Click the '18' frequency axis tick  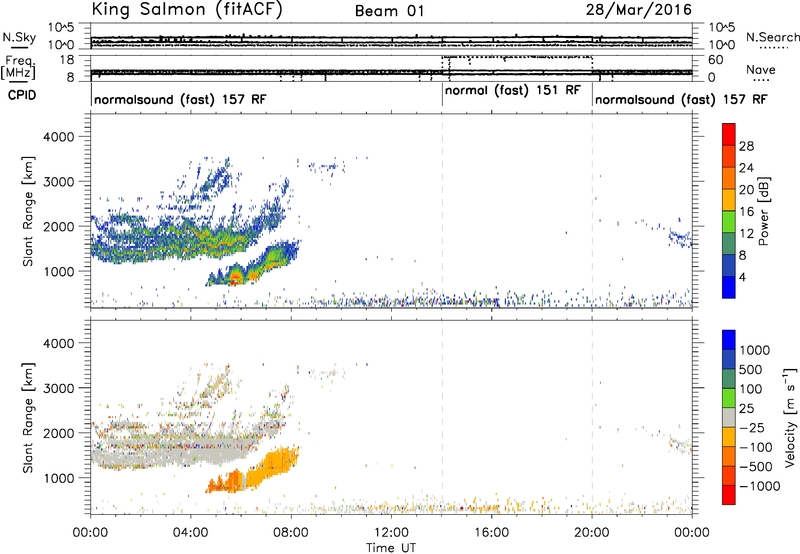tap(67, 60)
